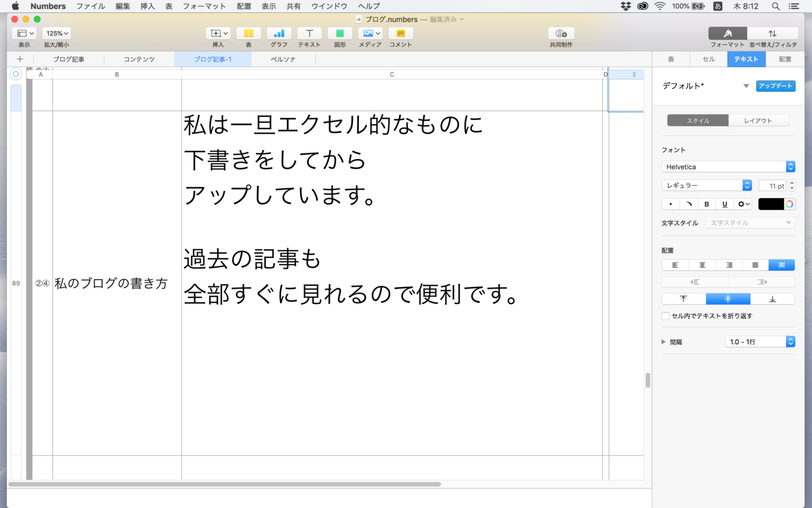Screen dimensions: 812x508
Task: Center-align text horizontally
Action: [x=702, y=265]
